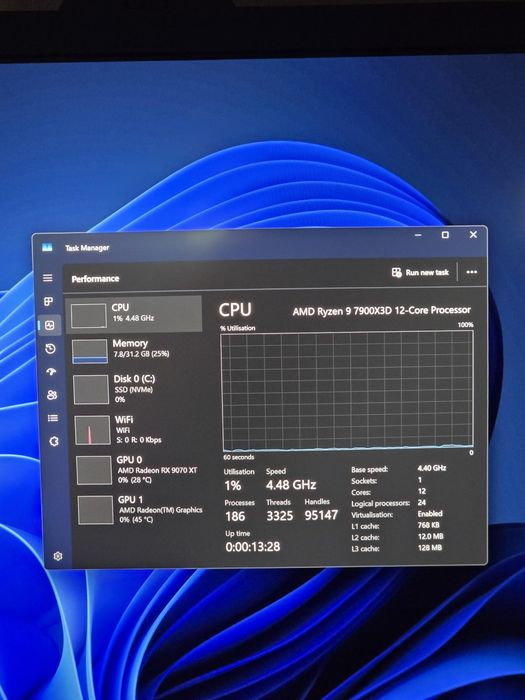
Task: Click the Logical processors value 24
Action: (x=421, y=502)
